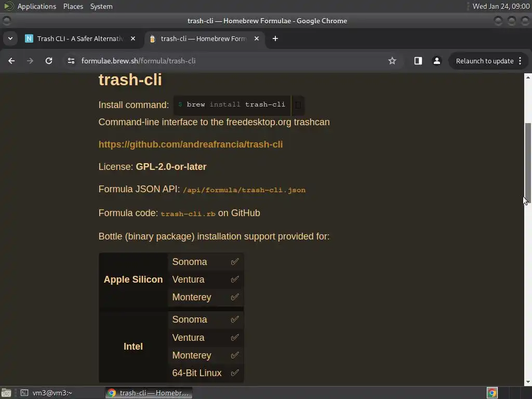Close the Trash CLI Safer Alternative tab
This screenshot has height=399, width=532.
tap(133, 38)
